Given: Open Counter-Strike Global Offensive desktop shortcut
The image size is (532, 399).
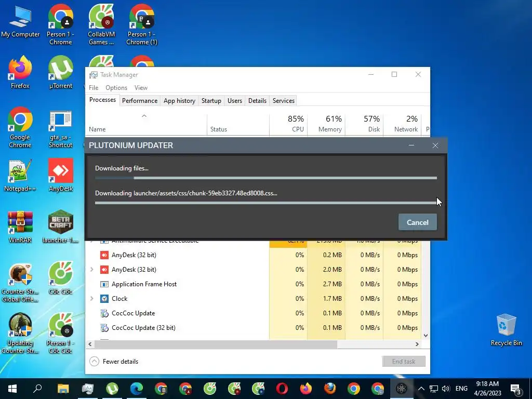Looking at the screenshot, I should click(20, 283).
